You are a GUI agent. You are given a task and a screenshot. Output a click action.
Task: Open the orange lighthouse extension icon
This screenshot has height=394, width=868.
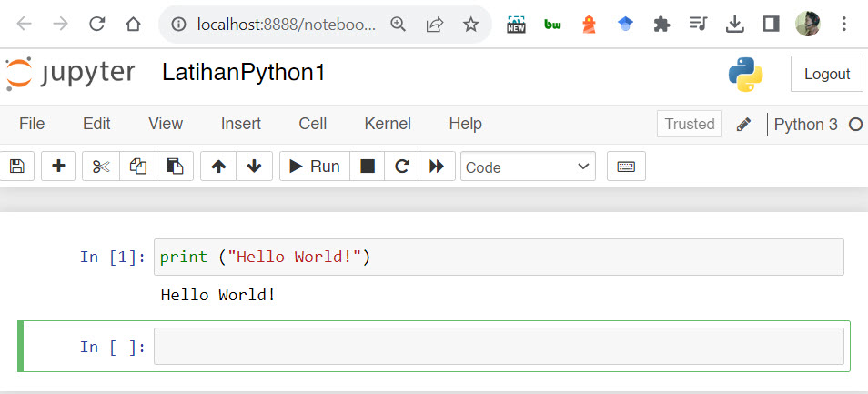coord(589,25)
